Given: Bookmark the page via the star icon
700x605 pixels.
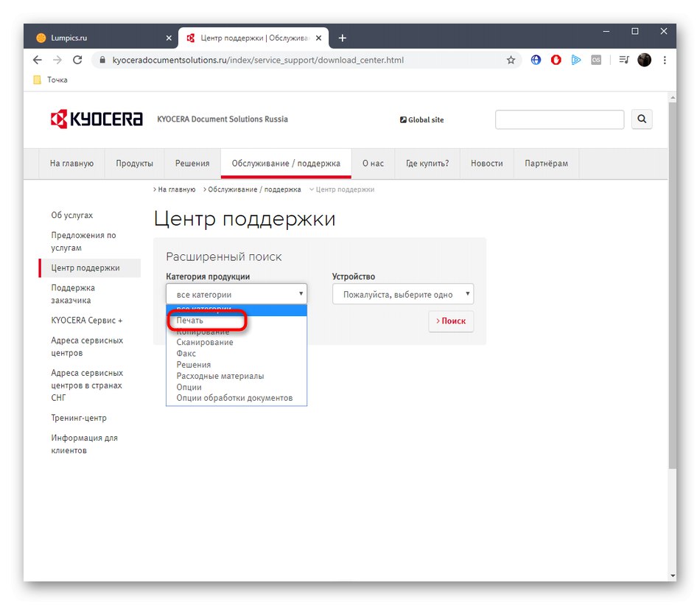Looking at the screenshot, I should (511, 60).
